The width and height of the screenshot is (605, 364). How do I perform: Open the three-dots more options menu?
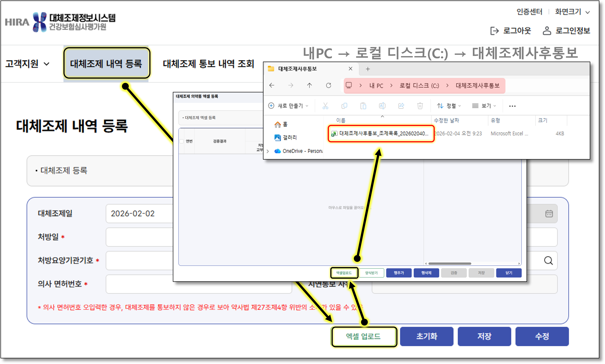[x=512, y=106]
